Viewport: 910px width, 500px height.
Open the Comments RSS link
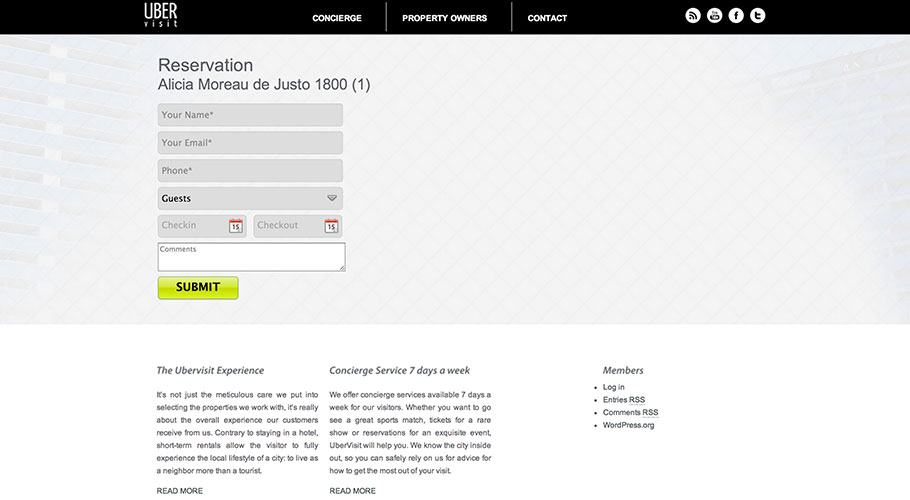point(630,412)
